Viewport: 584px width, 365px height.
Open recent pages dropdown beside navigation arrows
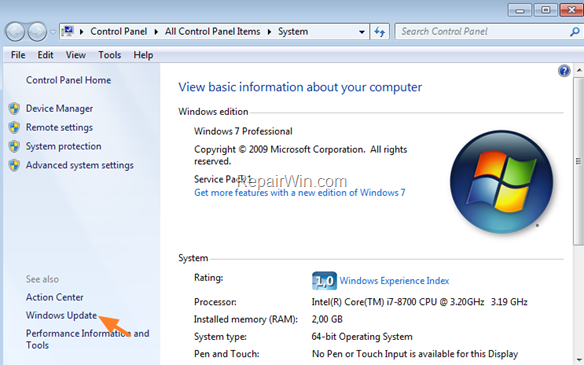pyautogui.click(x=53, y=32)
